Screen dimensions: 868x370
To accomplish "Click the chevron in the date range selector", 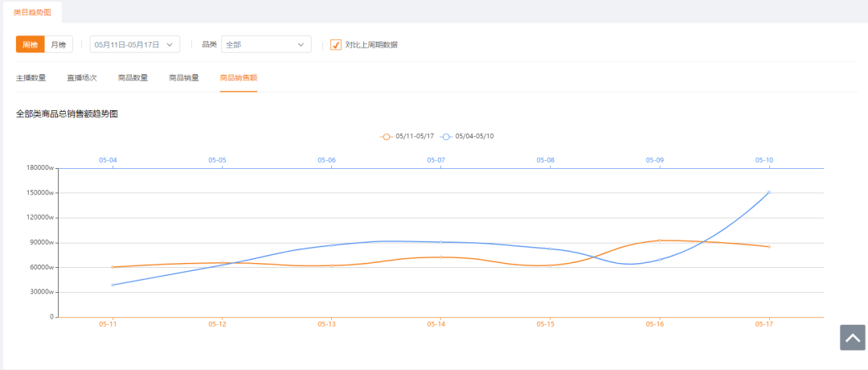I will (x=170, y=45).
